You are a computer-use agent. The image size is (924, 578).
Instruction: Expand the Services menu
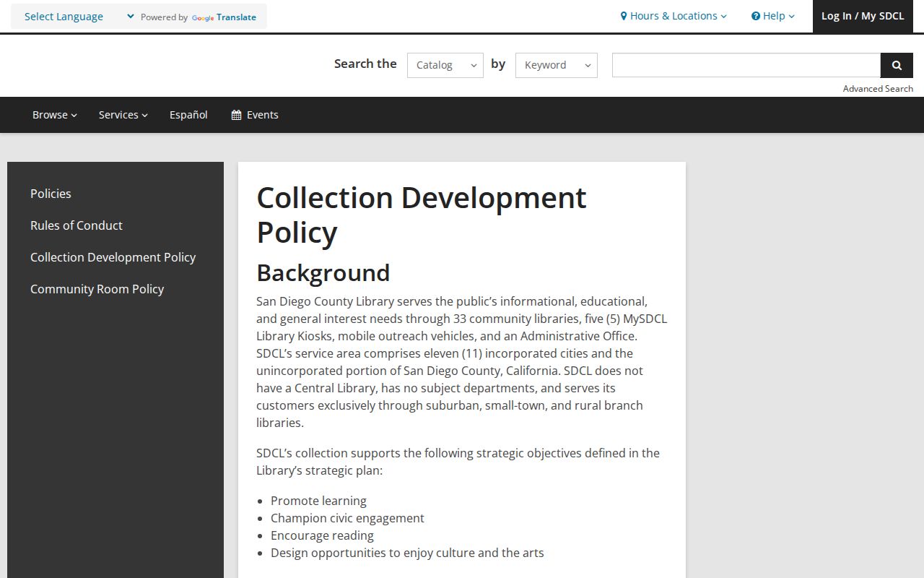(x=123, y=115)
